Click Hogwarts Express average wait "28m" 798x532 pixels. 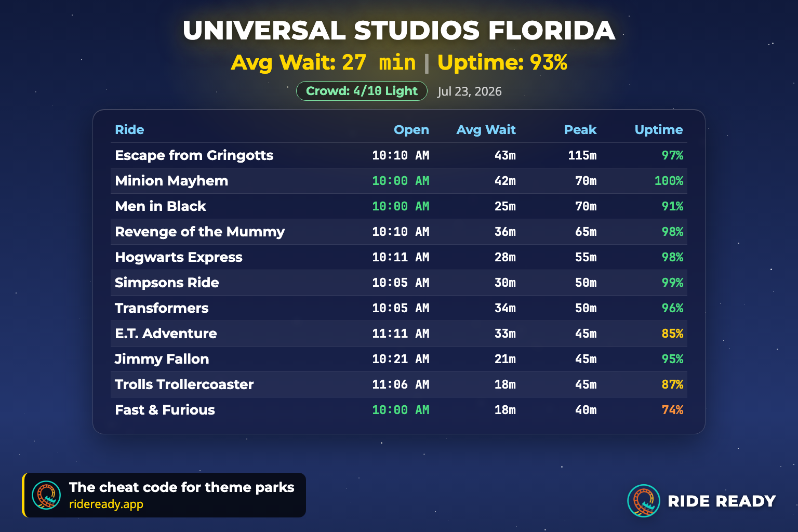pos(505,257)
